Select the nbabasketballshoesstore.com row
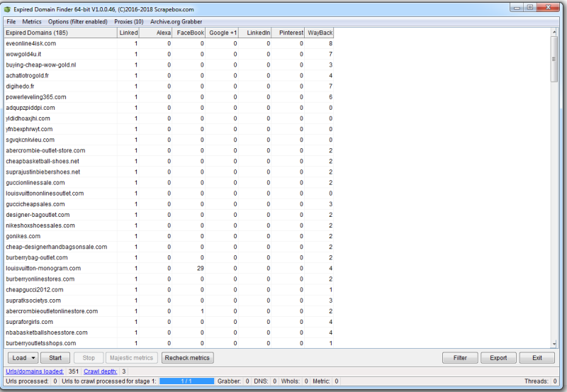Screen dimensions: 567x392 [x=169, y=332]
